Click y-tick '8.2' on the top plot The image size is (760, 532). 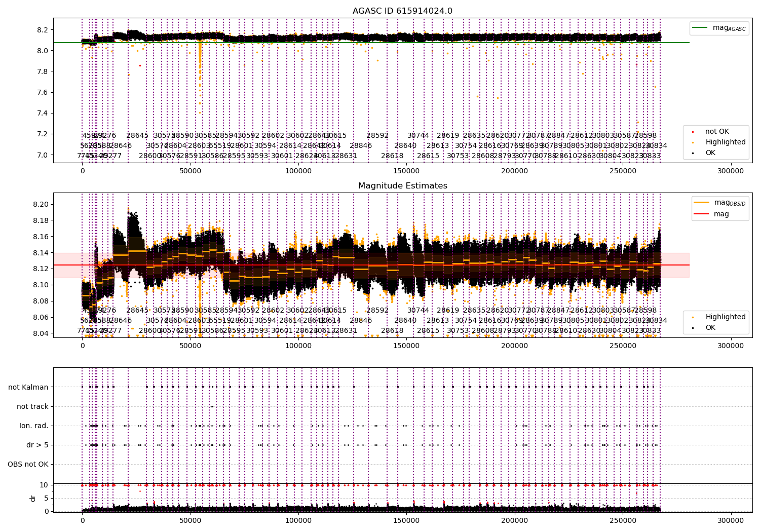click(43, 30)
